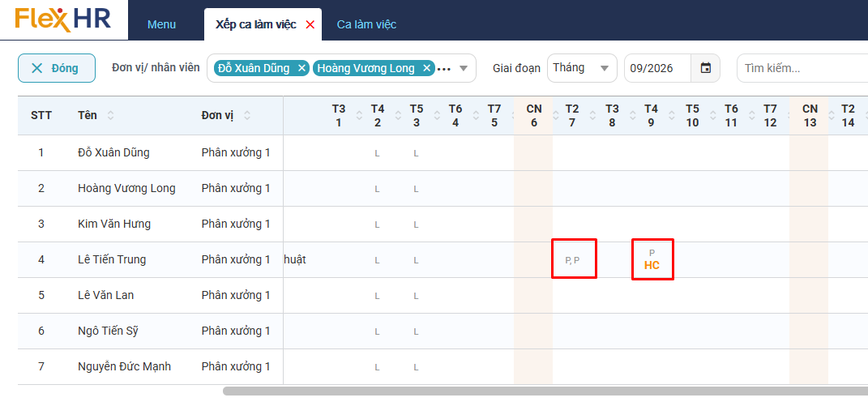The image size is (868, 419).
Task: Click Ngô Tiến Sỹ's L cell on T5 3
Action: click(416, 331)
